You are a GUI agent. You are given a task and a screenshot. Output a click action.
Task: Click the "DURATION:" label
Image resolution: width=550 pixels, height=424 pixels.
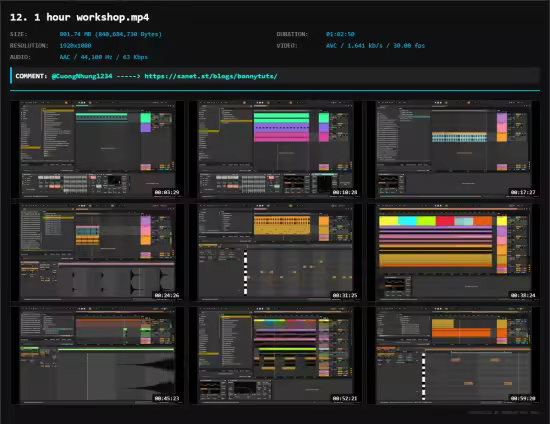(292, 34)
